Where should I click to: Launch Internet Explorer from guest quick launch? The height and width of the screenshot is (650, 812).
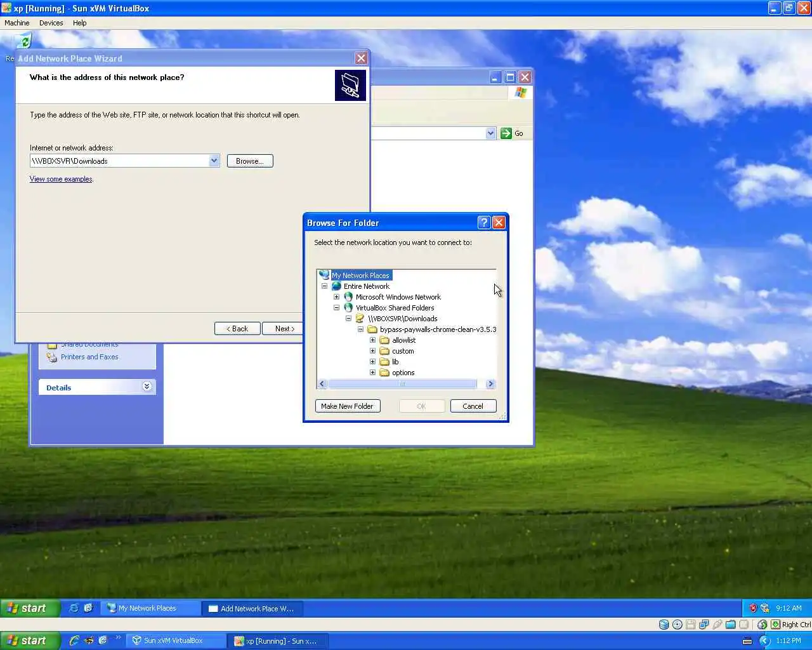[74, 608]
